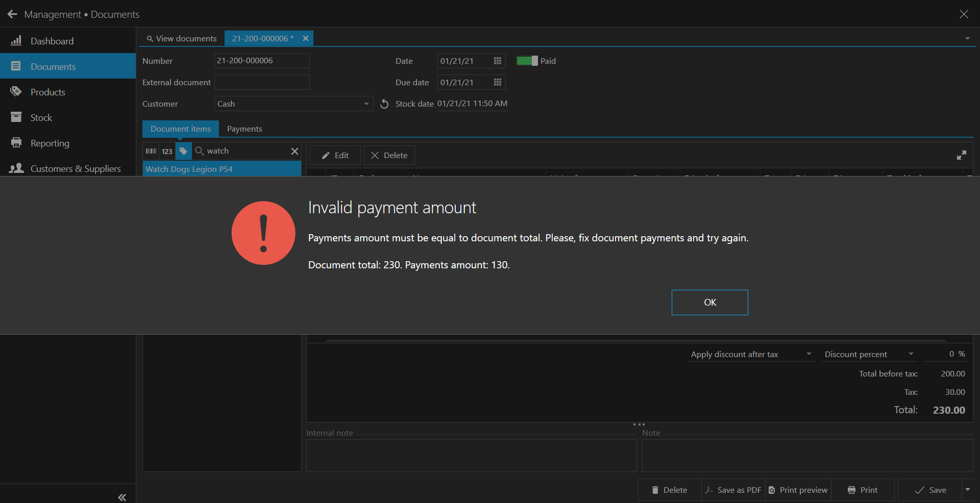This screenshot has height=503, width=980.
Task: Click the back arrow next to Management
Action: tap(12, 14)
